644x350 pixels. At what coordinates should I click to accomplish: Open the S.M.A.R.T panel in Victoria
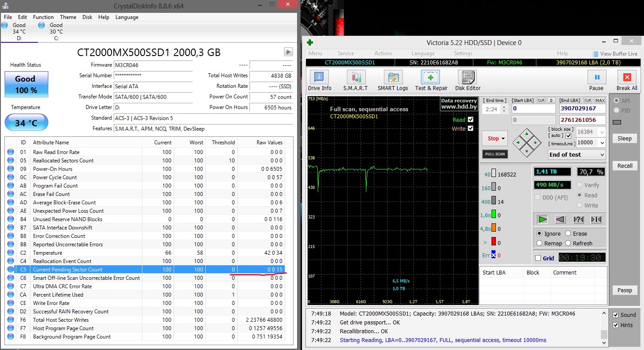[x=355, y=80]
